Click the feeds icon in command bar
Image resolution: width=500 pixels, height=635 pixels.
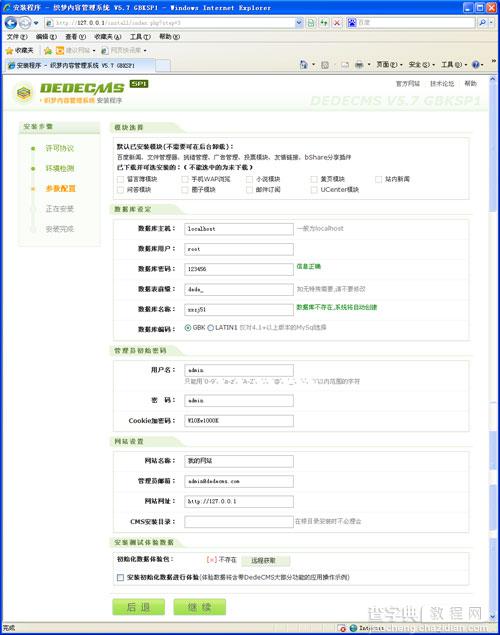325,65
